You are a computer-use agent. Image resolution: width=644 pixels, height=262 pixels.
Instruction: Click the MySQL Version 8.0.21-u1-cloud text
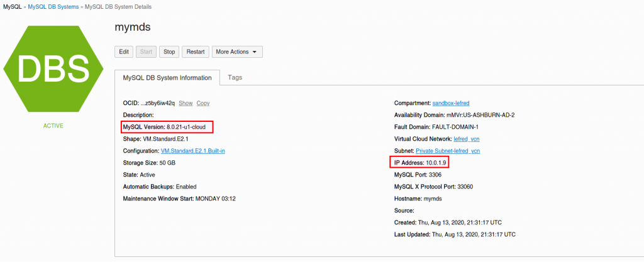(x=164, y=127)
